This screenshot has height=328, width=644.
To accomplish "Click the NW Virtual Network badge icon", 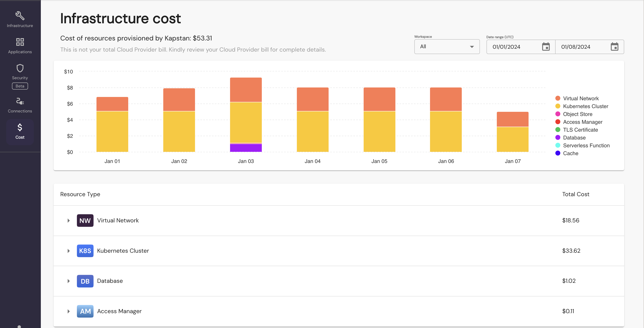I will pyautogui.click(x=85, y=220).
